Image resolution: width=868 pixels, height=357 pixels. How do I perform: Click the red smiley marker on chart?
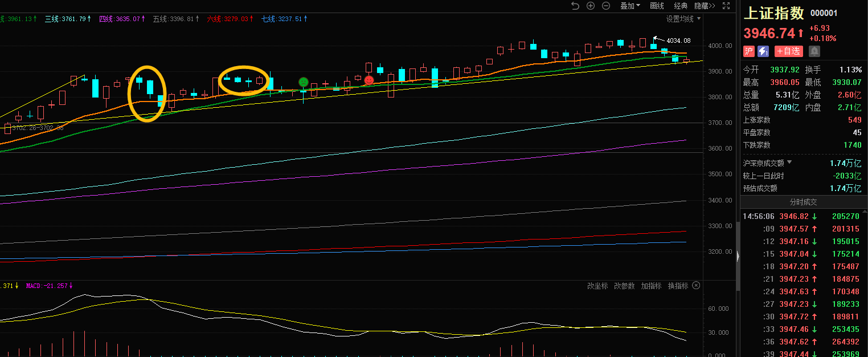tap(369, 80)
